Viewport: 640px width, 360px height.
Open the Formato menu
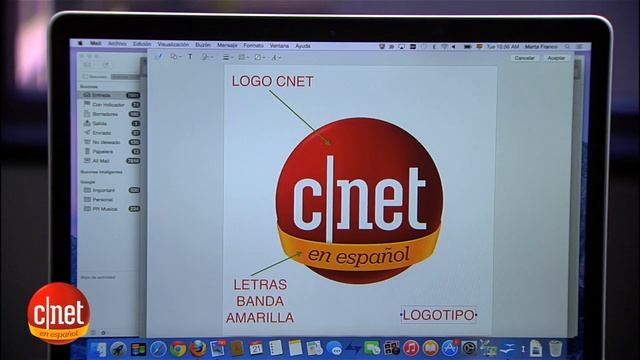[253, 46]
